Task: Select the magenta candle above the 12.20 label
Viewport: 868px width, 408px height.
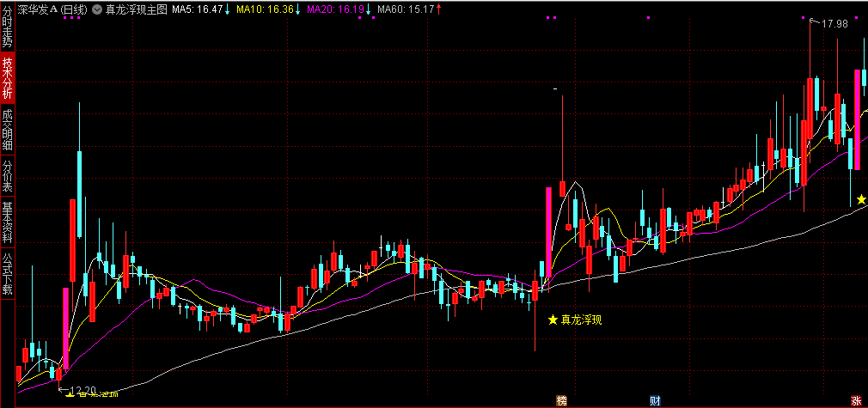Action: click(x=66, y=328)
